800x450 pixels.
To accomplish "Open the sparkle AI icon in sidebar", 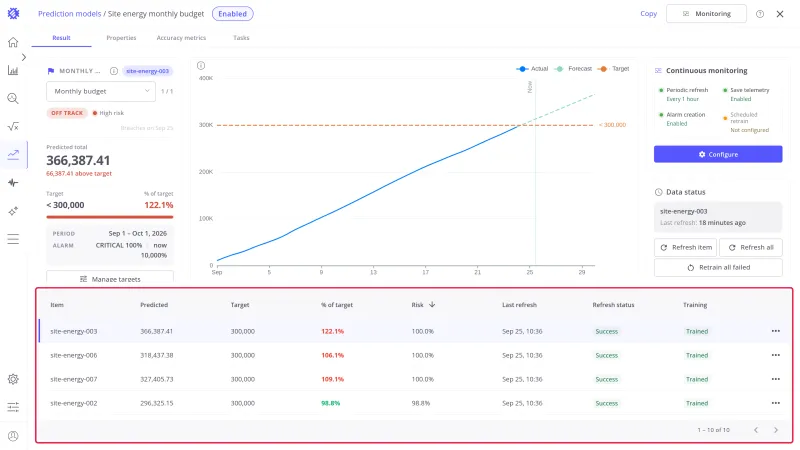I will coord(13,211).
